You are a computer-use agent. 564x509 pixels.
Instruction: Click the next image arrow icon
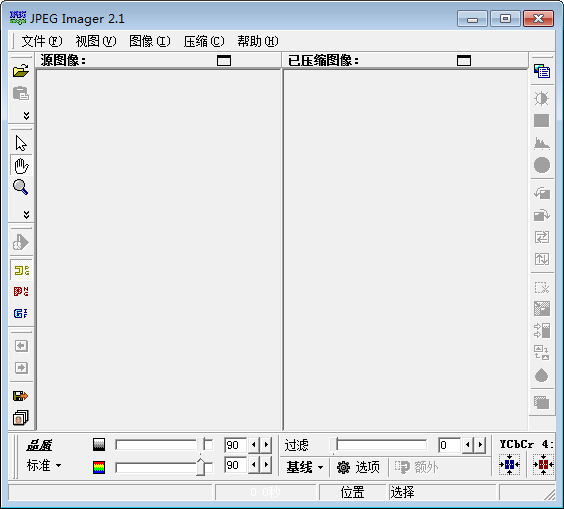click(21, 368)
